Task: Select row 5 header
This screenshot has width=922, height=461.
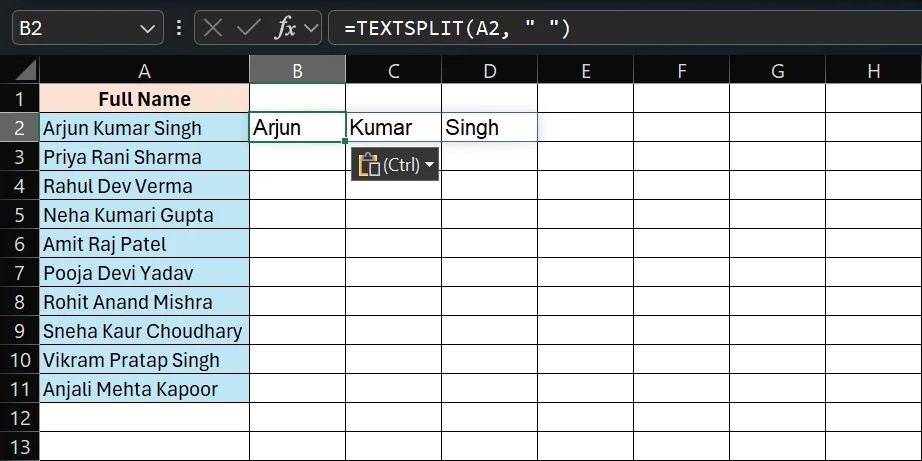Action: tap(19, 214)
